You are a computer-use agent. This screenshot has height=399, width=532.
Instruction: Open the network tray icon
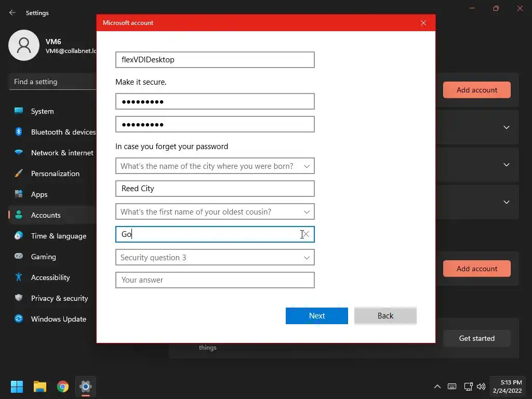pos(468,387)
